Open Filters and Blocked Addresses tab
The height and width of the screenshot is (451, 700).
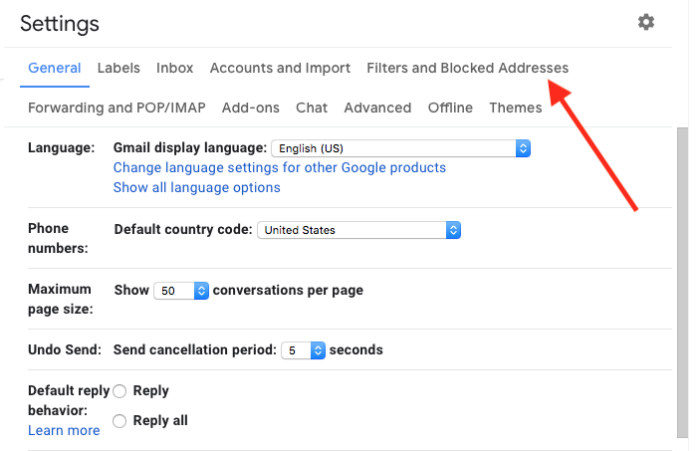point(467,68)
